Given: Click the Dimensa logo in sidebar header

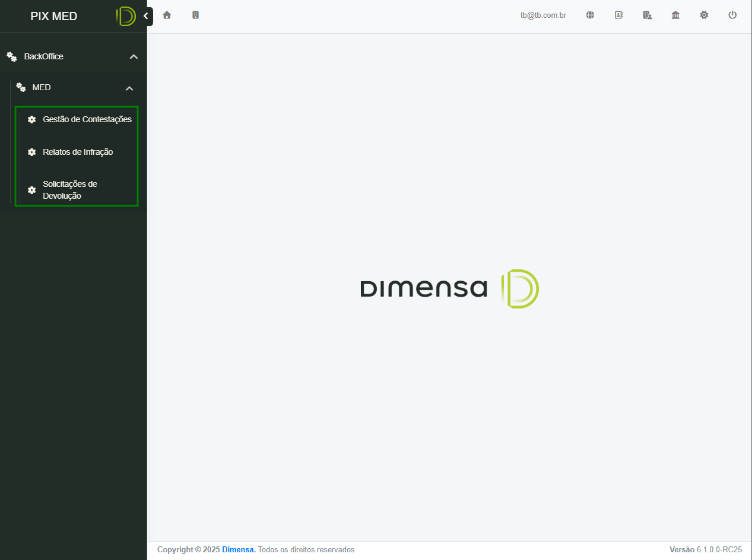Looking at the screenshot, I should 126,16.
